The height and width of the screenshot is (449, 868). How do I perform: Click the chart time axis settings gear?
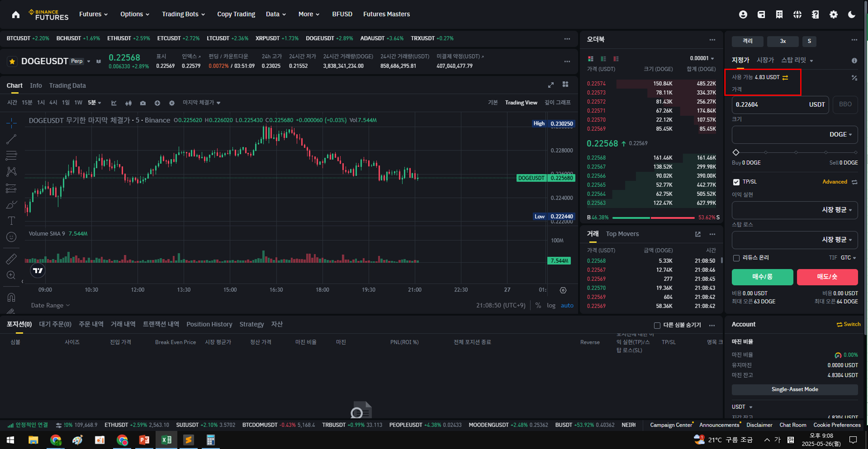click(x=563, y=290)
